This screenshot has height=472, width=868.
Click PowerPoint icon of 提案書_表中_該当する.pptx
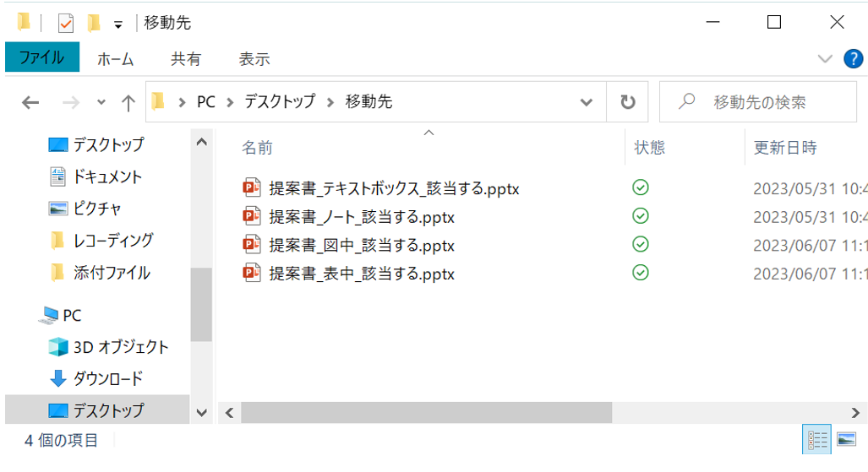coord(252,273)
